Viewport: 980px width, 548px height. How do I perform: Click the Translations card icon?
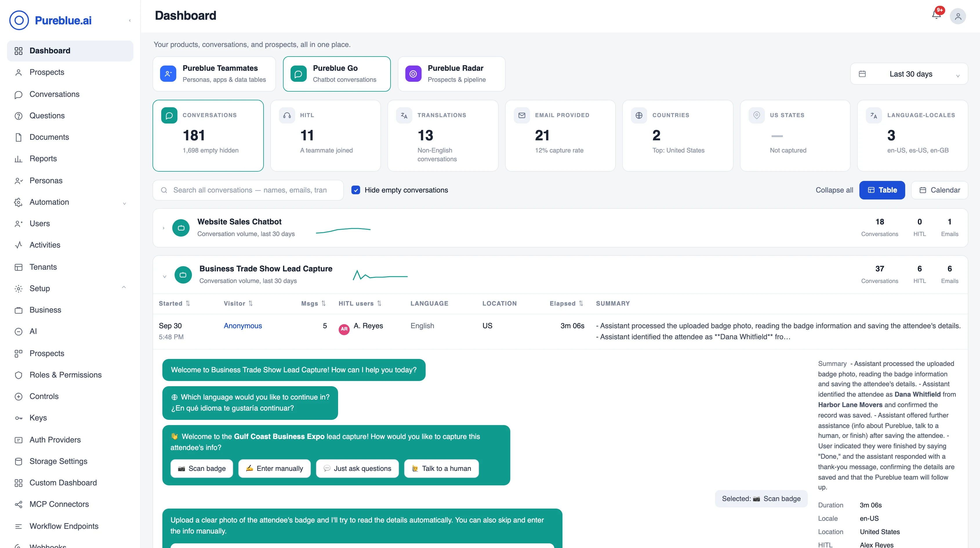coord(404,115)
